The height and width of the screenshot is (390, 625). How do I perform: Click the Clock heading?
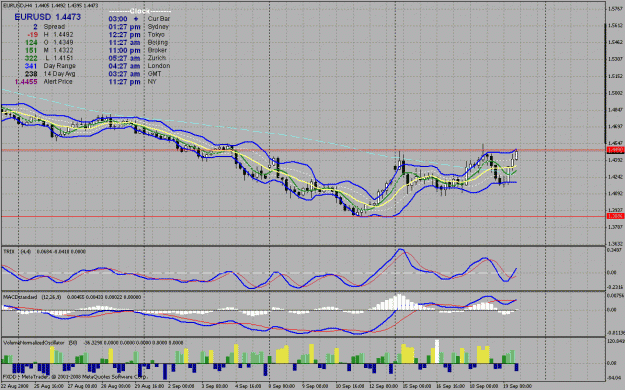coord(140,11)
